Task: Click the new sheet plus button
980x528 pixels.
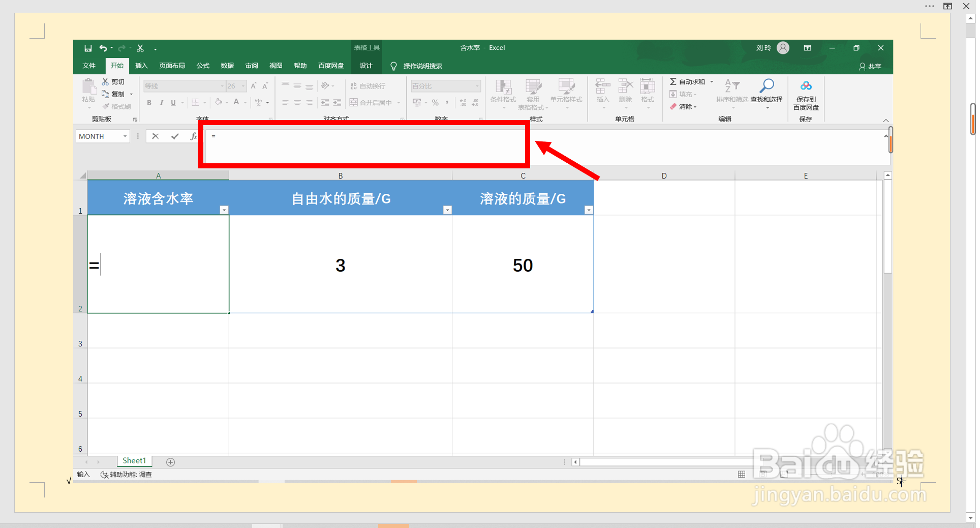Action: pos(170,462)
